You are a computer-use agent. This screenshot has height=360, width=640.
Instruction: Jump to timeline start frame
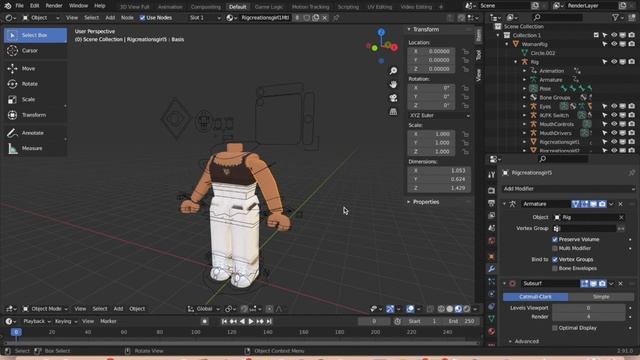pos(224,322)
